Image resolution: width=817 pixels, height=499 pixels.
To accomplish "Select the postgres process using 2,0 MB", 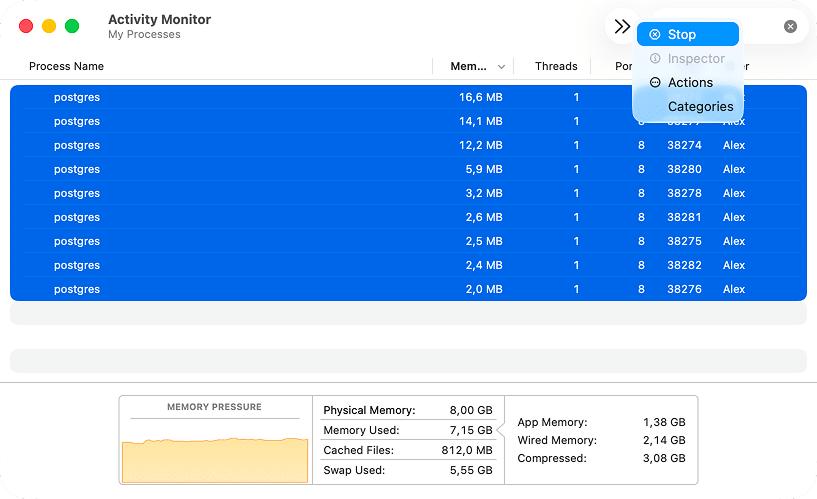I will click(408, 289).
